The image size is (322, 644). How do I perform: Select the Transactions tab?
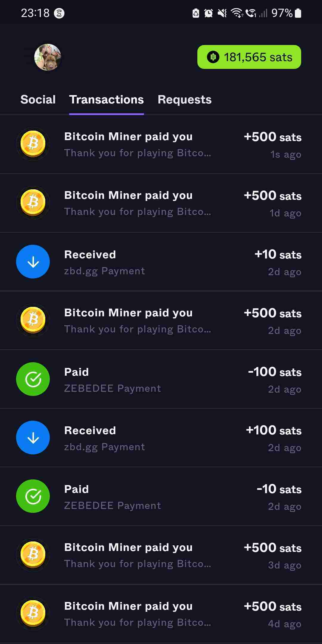pyautogui.click(x=106, y=100)
